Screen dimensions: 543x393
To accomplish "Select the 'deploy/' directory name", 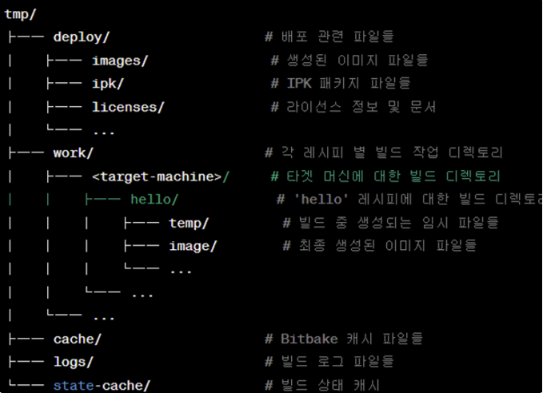I will (81, 37).
